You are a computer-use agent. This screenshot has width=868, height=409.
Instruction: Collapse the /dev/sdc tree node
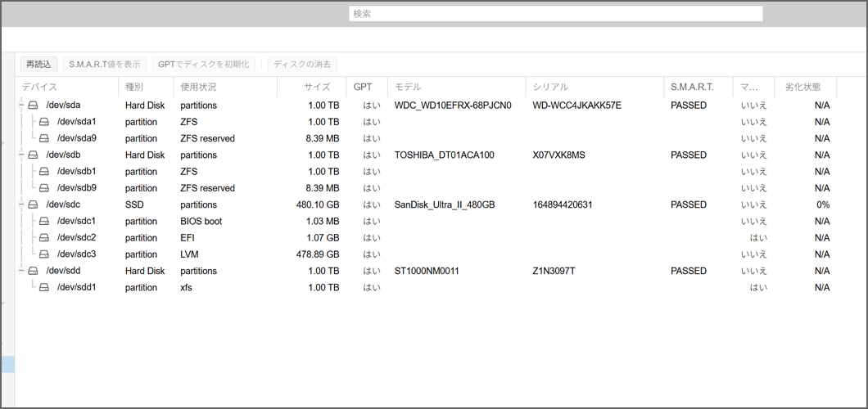pos(21,205)
